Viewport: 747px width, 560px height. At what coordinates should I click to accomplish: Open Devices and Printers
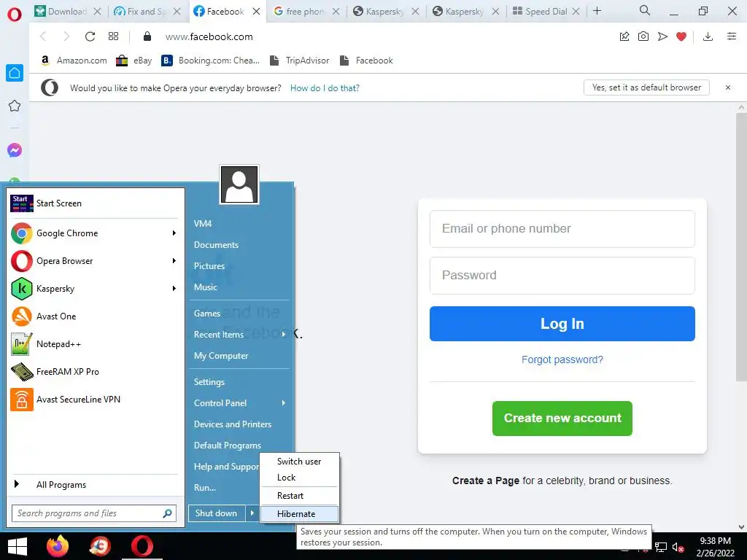(x=233, y=424)
